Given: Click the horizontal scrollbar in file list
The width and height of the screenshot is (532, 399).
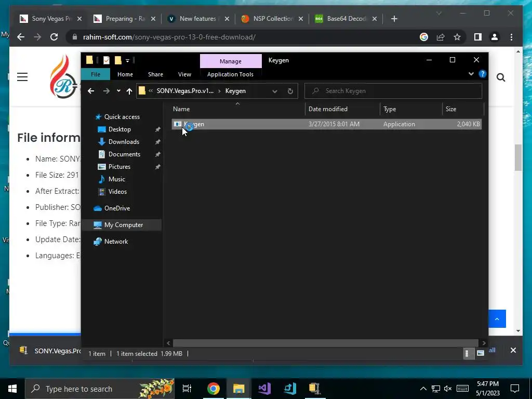Looking at the screenshot, I should (x=326, y=343).
